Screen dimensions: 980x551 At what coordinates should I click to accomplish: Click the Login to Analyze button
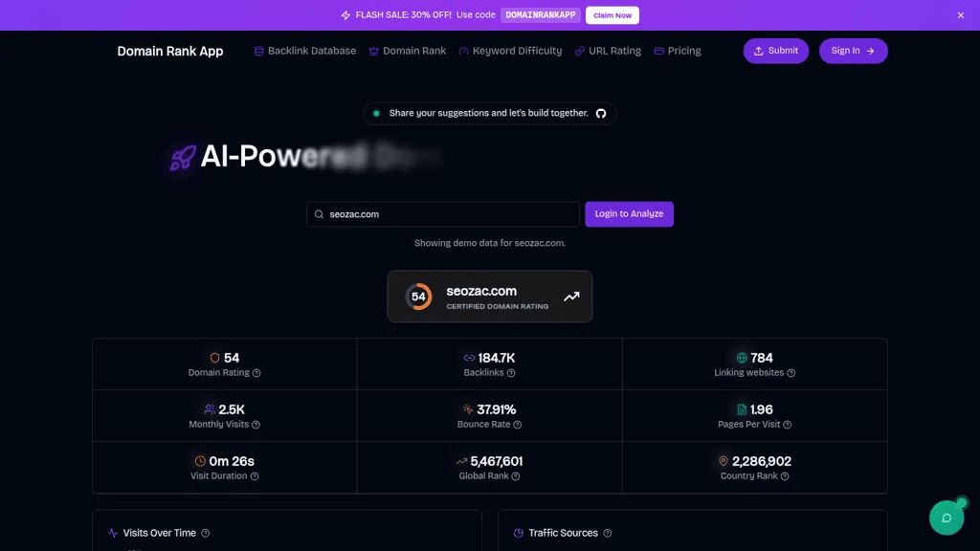point(629,213)
